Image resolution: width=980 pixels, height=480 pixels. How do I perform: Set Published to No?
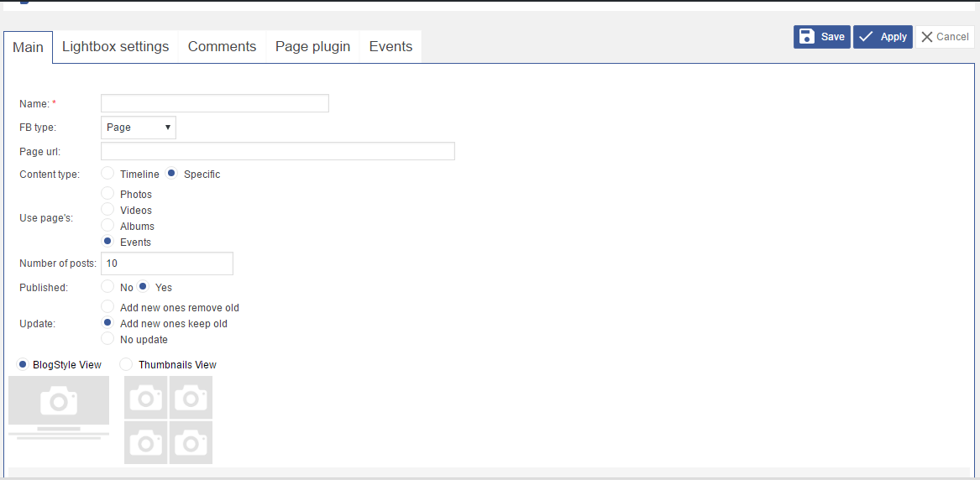click(107, 287)
